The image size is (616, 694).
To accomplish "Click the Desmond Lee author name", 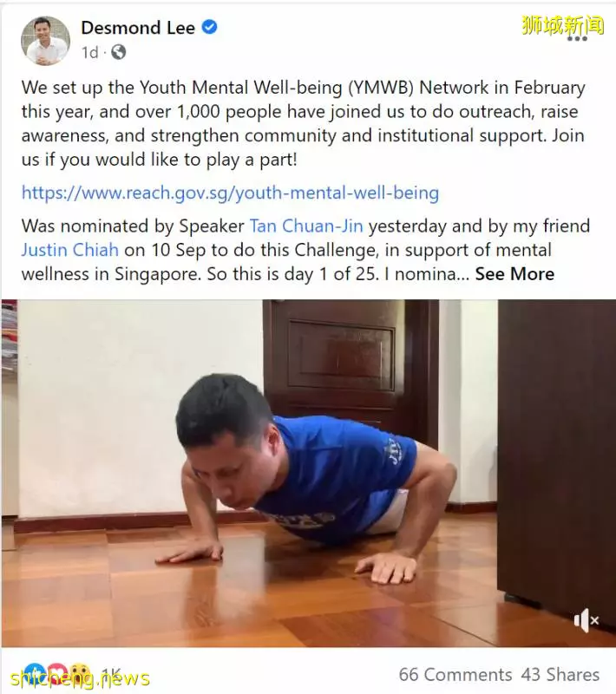I will point(138,28).
